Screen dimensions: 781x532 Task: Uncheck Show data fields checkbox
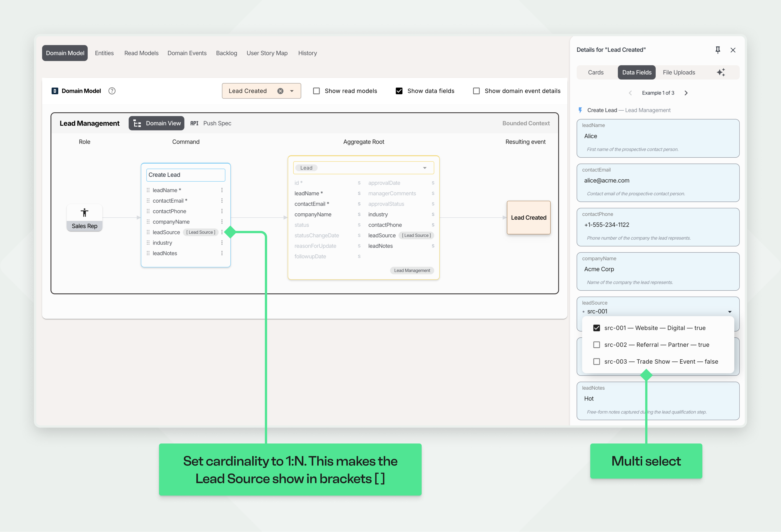[399, 91]
